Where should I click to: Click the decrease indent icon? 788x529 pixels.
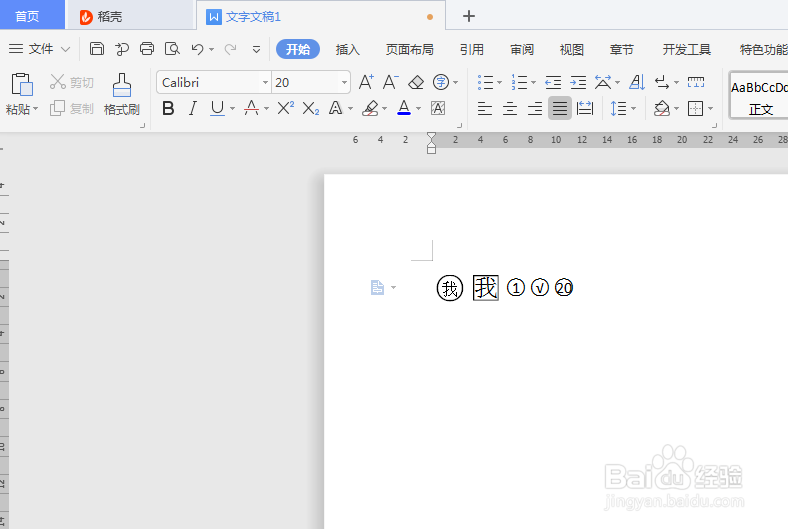(553, 82)
